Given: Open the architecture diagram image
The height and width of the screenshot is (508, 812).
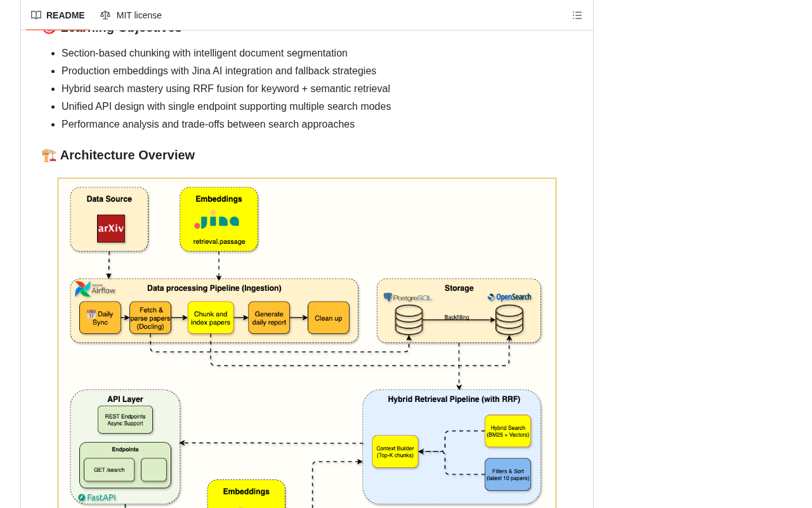Looking at the screenshot, I should (307, 343).
